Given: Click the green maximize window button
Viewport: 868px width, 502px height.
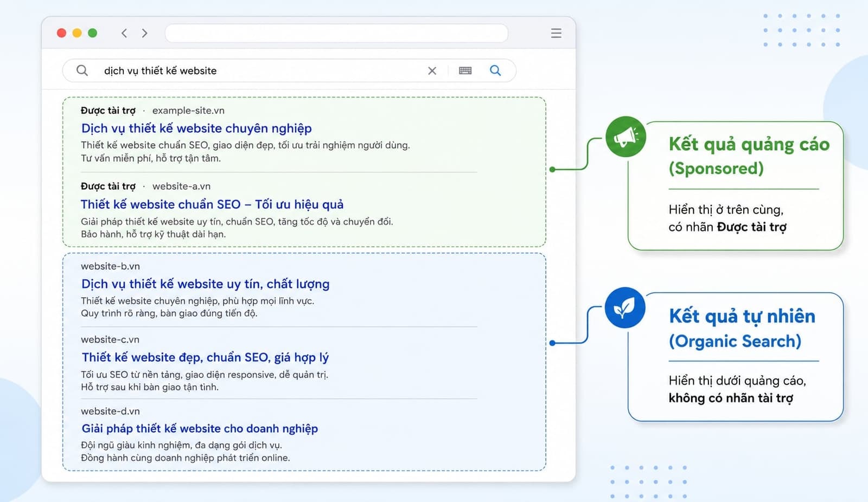Looking at the screenshot, I should (x=93, y=33).
